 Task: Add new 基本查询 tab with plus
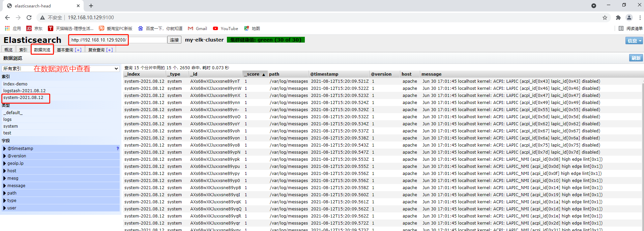(x=78, y=50)
